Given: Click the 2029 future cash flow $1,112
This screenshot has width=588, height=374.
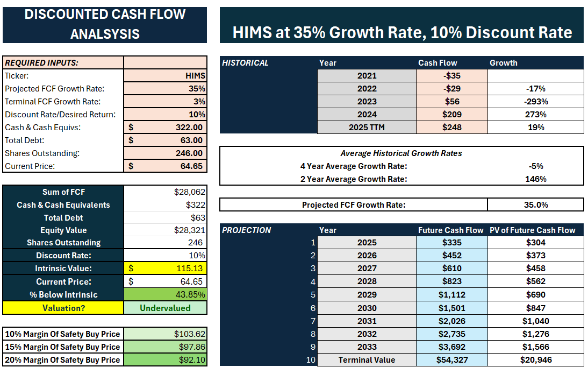Looking at the screenshot, I should pos(452,295).
